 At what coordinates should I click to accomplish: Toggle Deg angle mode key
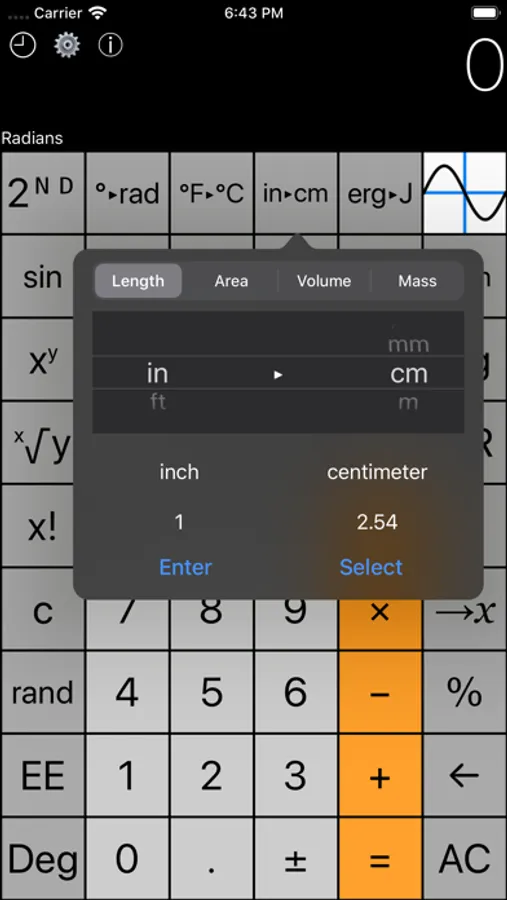[x=43, y=859]
